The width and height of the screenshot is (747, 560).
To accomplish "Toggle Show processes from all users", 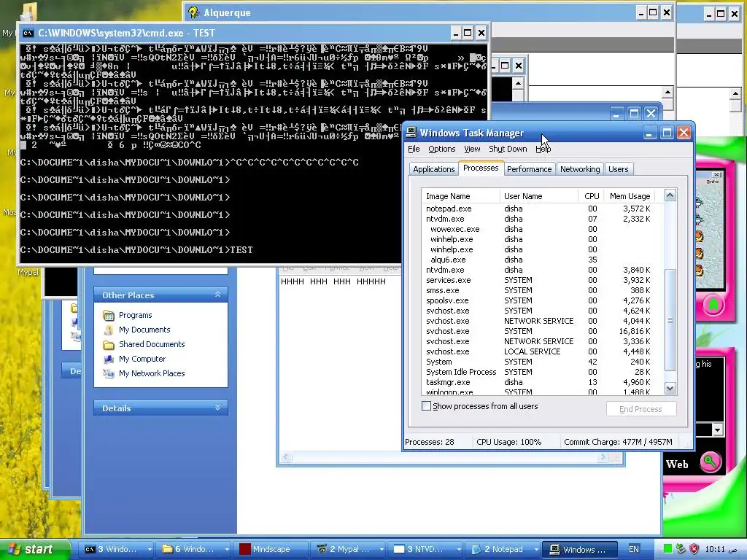I will pos(426,406).
